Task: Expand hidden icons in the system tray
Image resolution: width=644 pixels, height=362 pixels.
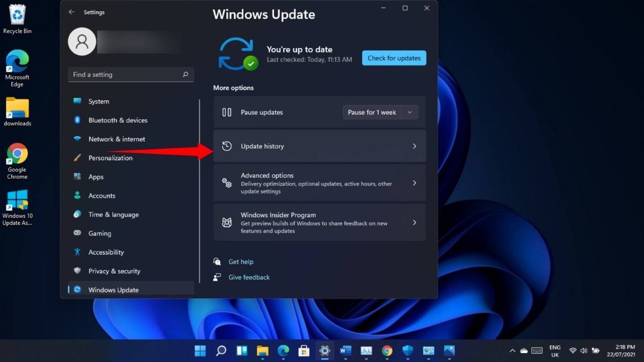Action: (x=512, y=350)
